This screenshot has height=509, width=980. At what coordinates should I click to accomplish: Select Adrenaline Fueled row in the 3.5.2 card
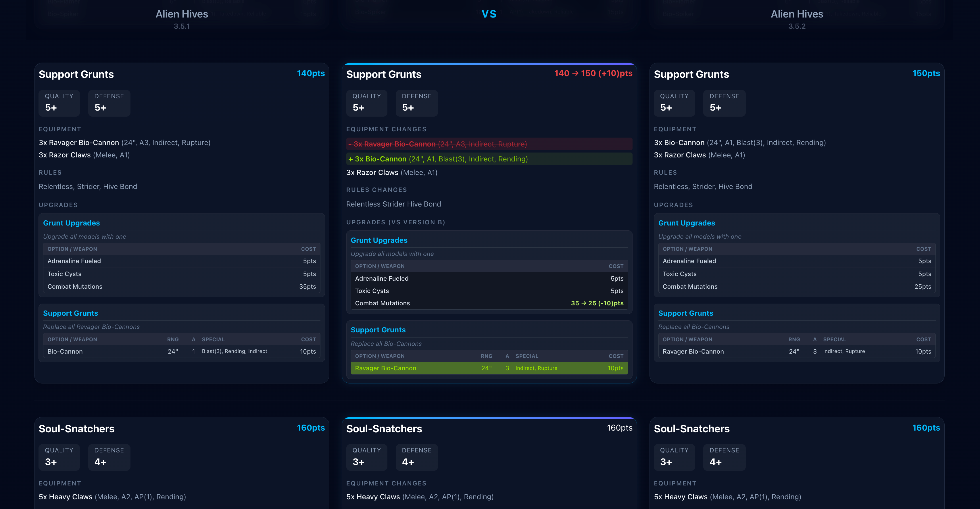pyautogui.click(x=797, y=261)
